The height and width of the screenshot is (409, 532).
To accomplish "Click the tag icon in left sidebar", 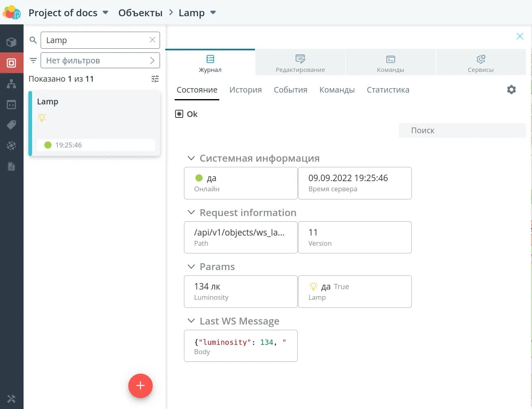I will [11, 125].
